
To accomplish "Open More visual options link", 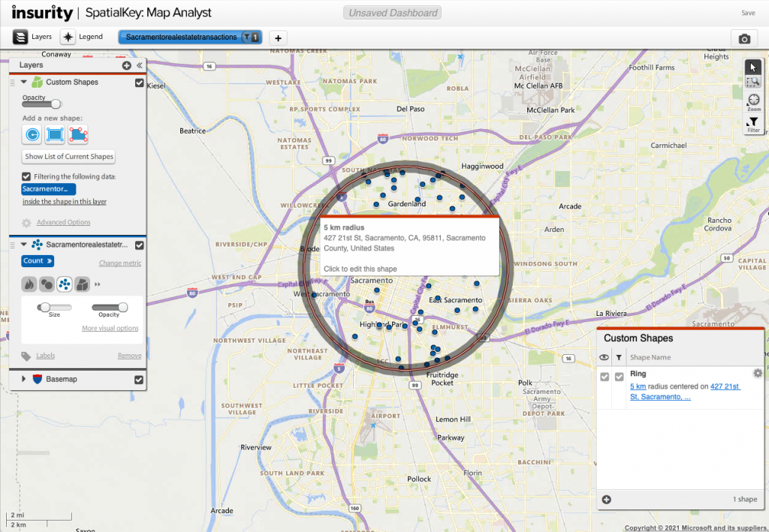I will (110, 328).
